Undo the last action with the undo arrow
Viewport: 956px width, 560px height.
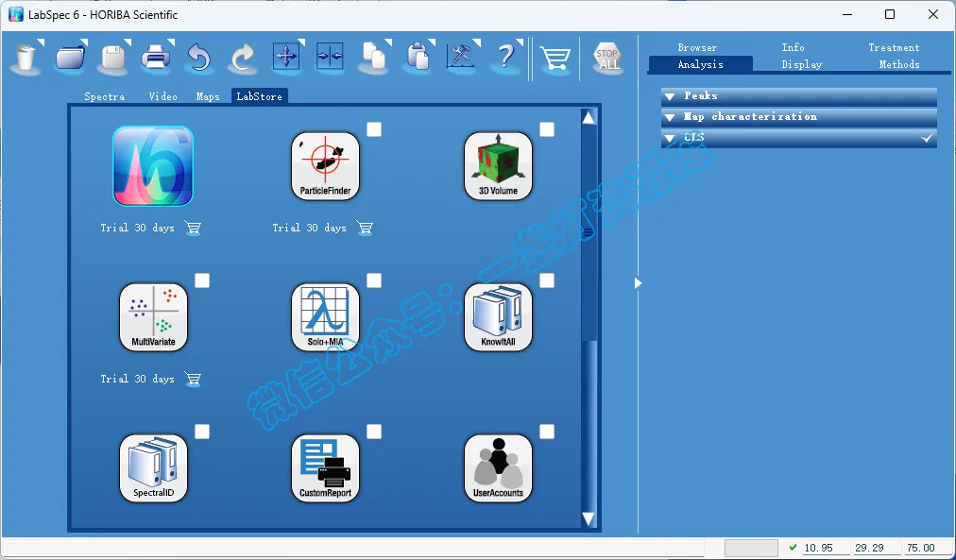[199, 59]
